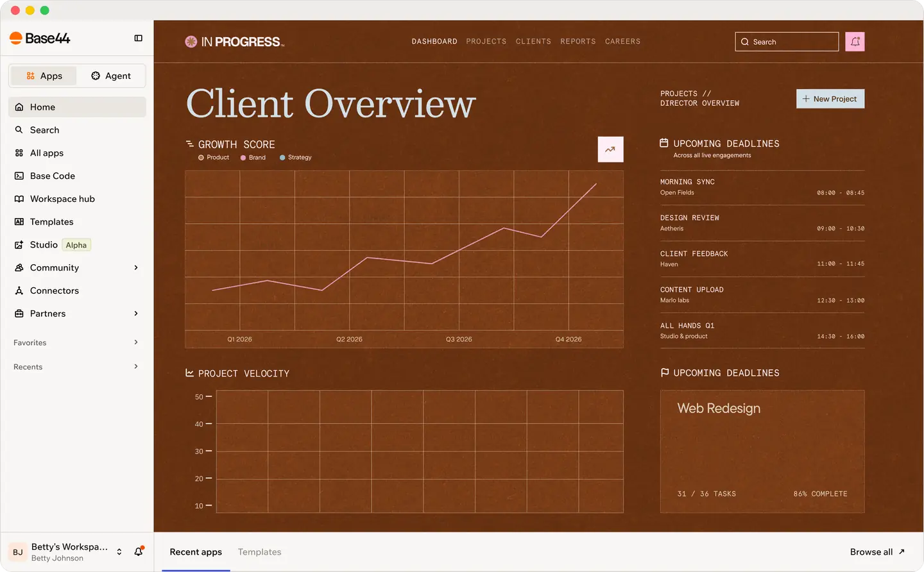Switch to Apps mode
The width and height of the screenshot is (924, 572).
point(44,76)
